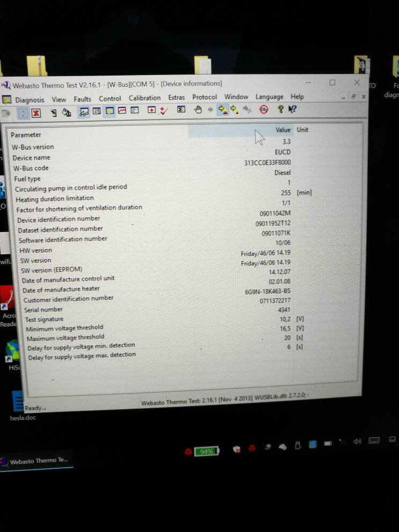Click the battery 94% tray indicator

206,452
